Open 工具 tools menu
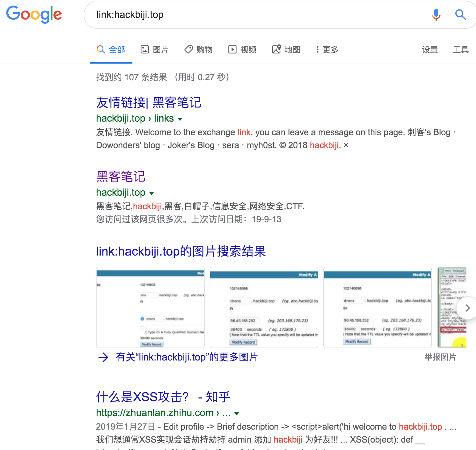This screenshot has width=476, height=450. (461, 49)
